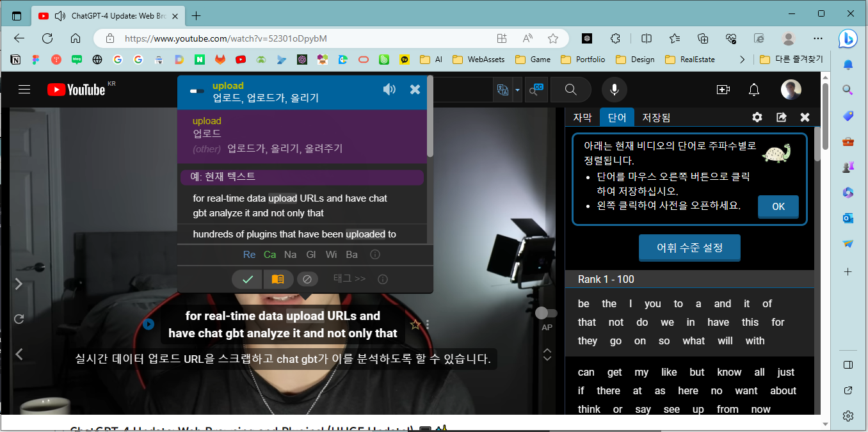Replay the current subtitle line

[149, 324]
